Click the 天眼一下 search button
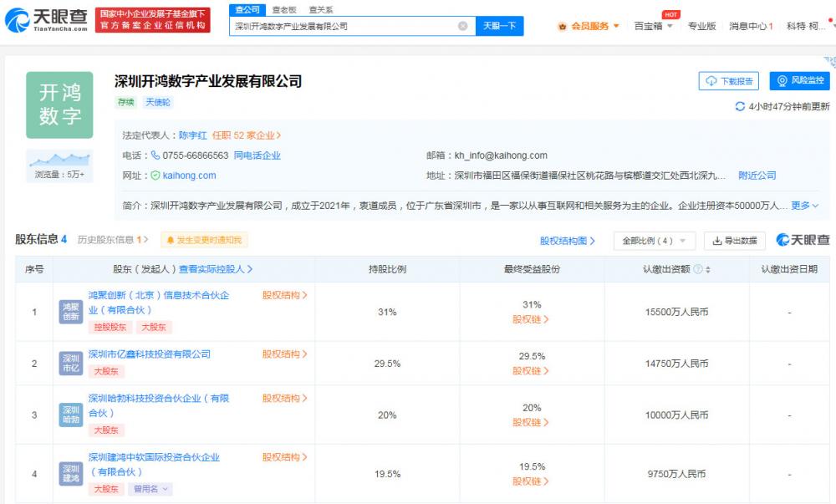 click(499, 26)
